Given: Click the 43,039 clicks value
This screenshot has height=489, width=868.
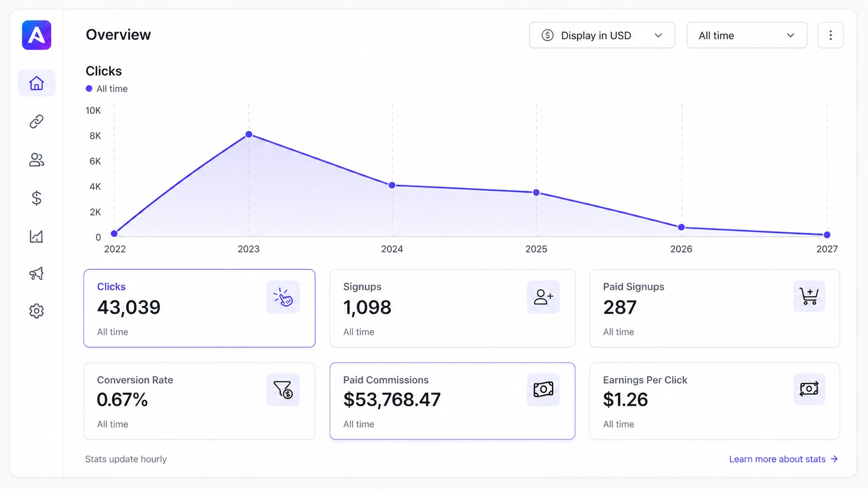Looking at the screenshot, I should pos(129,308).
